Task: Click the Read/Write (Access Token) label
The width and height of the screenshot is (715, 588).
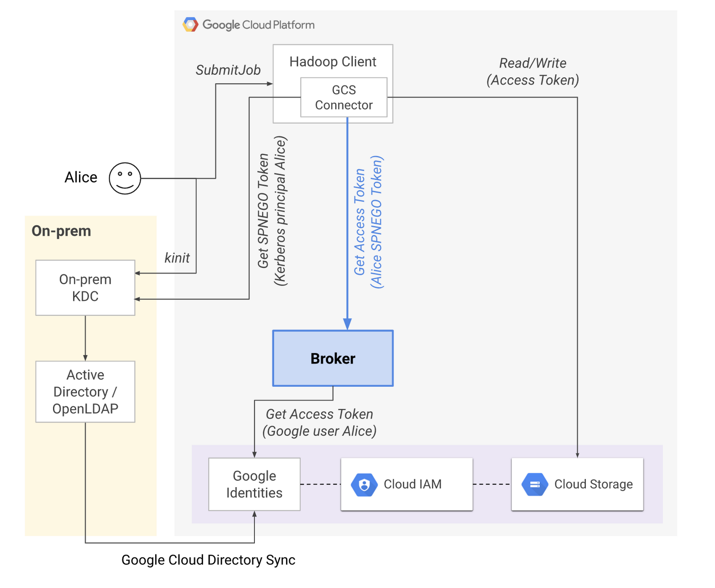Action: coord(533,71)
